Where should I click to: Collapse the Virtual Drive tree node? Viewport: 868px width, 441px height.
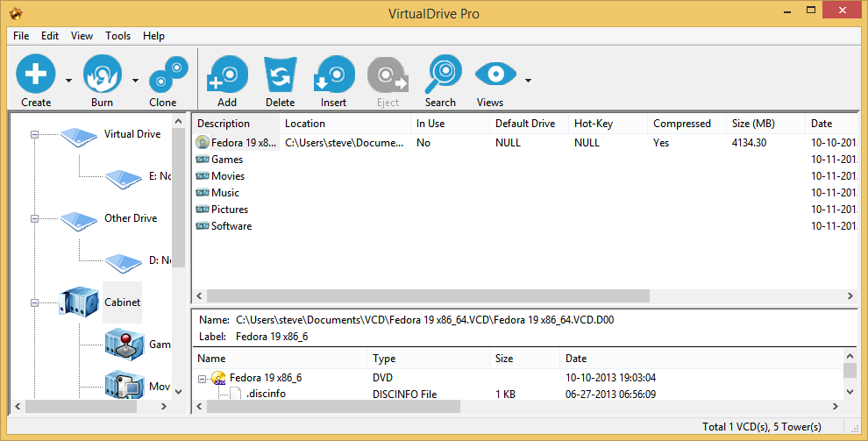point(34,134)
